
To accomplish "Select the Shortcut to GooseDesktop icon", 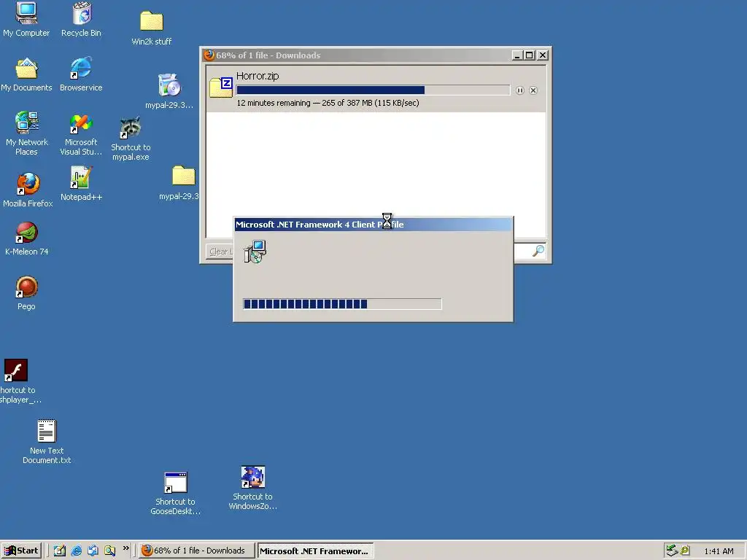I will 175,494.
